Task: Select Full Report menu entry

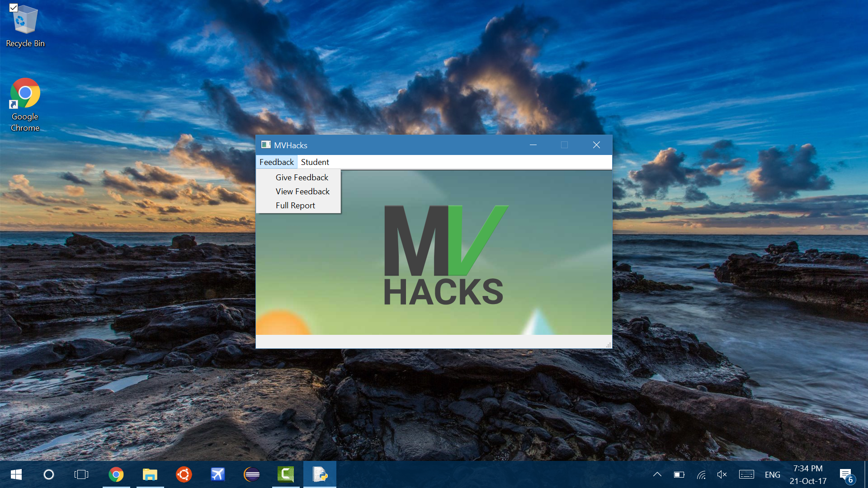Action: coord(295,206)
